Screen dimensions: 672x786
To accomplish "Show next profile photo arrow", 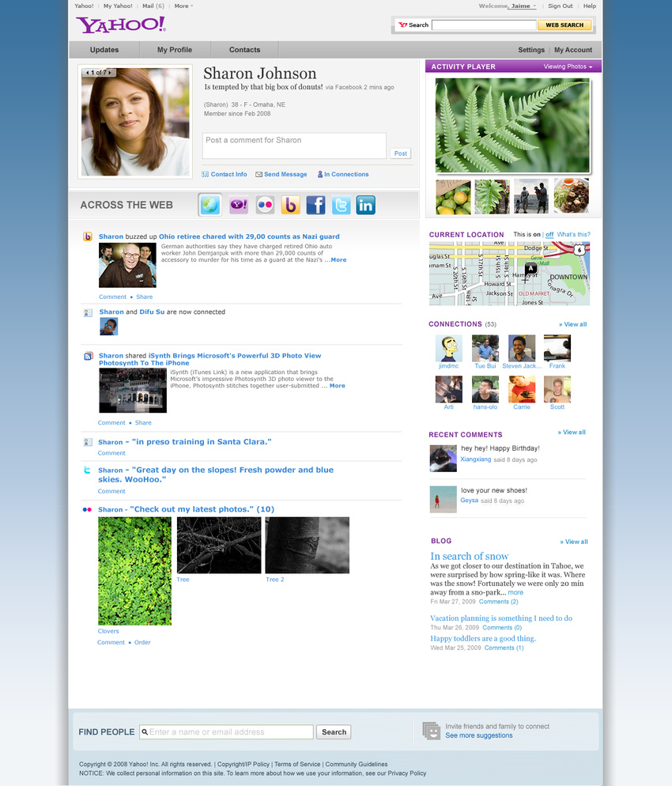I will 110,73.
